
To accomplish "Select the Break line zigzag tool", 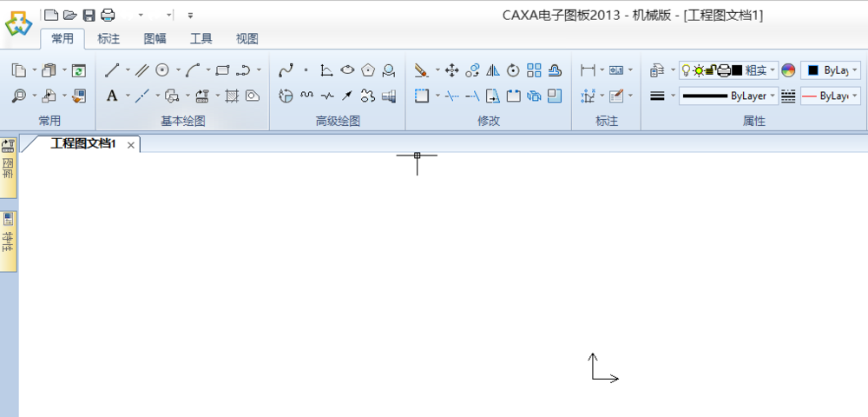I will click(327, 96).
